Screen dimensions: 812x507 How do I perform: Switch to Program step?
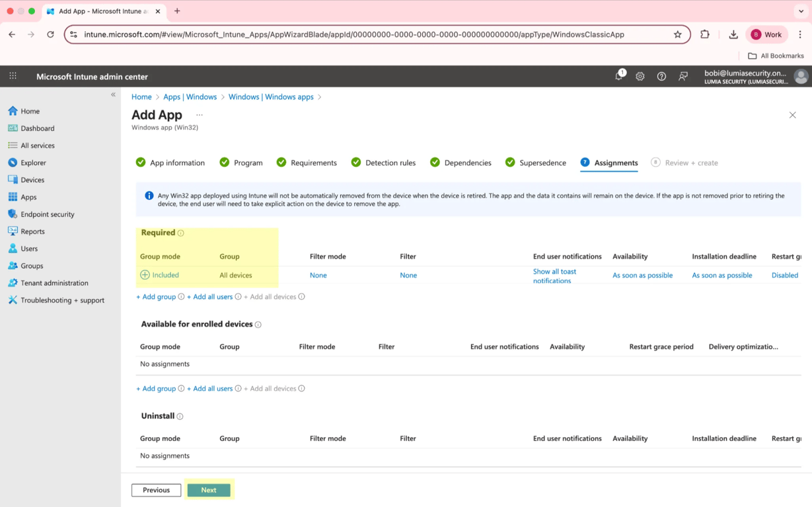tap(241, 162)
